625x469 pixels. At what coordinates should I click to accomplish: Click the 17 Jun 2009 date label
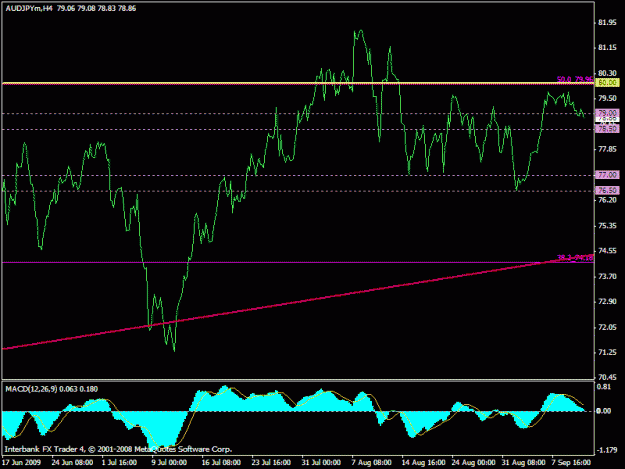pos(21,463)
